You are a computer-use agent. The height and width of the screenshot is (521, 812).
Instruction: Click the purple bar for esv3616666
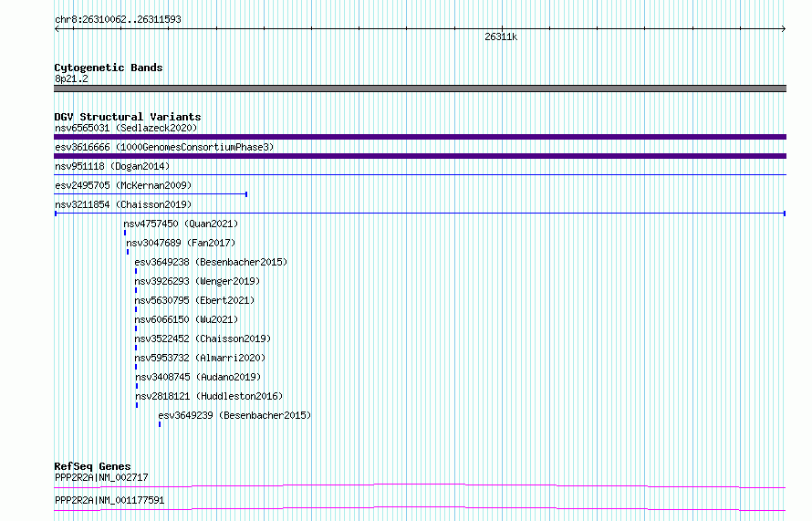(x=420, y=156)
